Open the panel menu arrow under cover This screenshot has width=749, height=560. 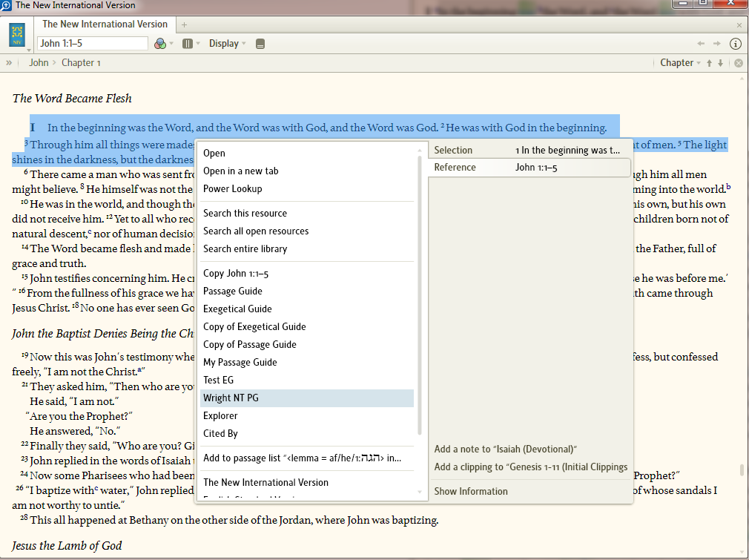(29, 50)
